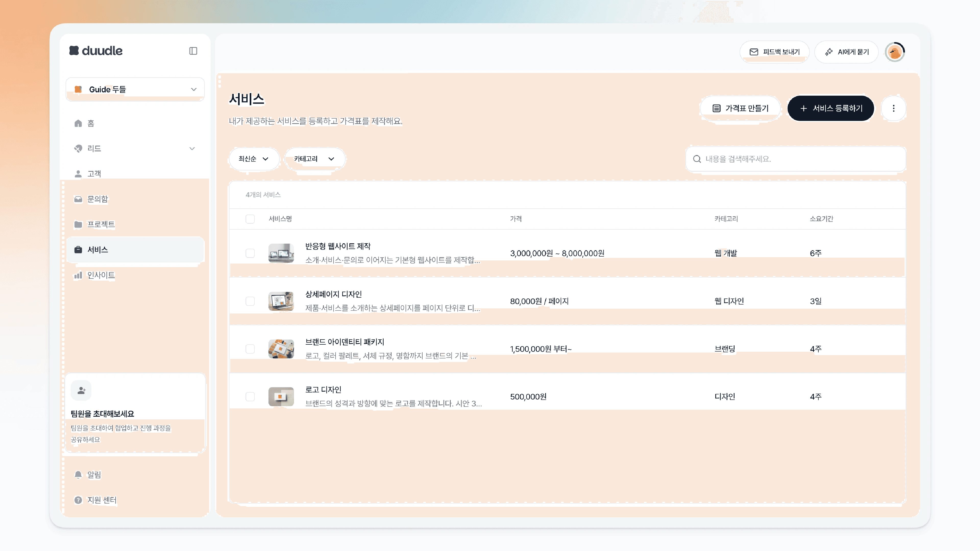The height and width of the screenshot is (551, 980).
Task: Tick the select-all checkbox in table header
Action: (x=250, y=219)
